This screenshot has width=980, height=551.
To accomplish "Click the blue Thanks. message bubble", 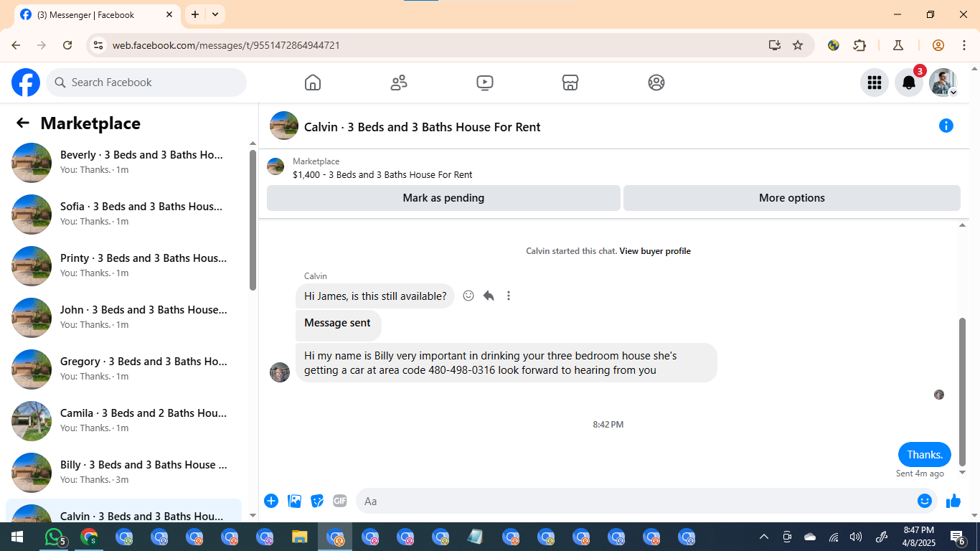I will click(925, 455).
